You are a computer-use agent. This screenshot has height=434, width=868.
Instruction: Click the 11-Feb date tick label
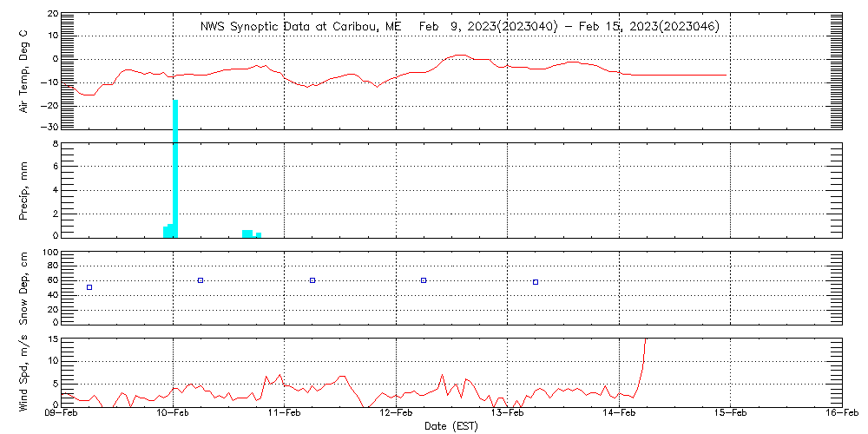[285, 416]
